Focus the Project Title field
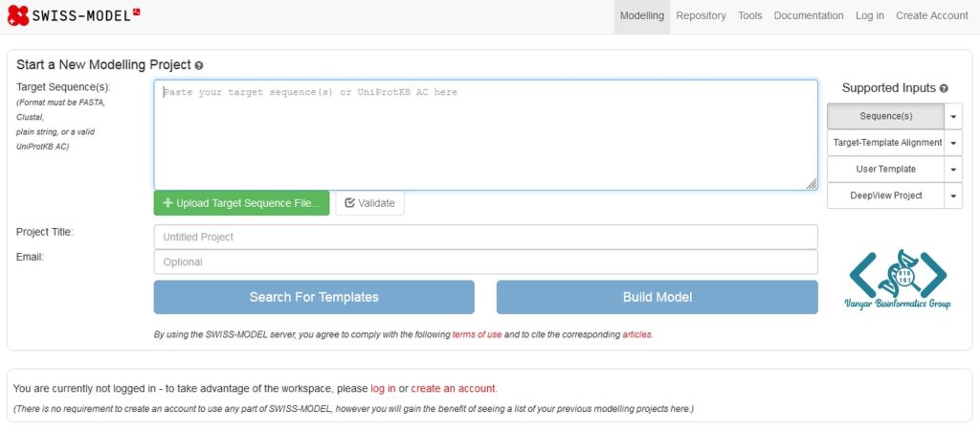This screenshot has width=980, height=434. point(485,237)
